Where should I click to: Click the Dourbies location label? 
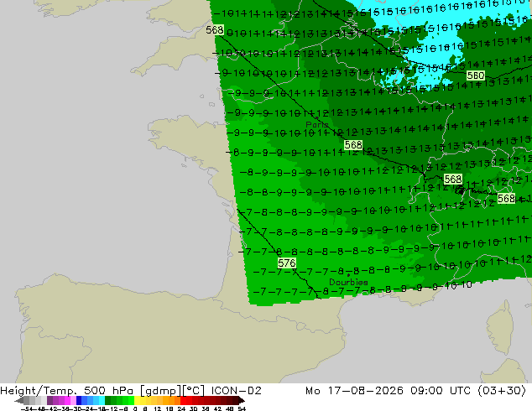coord(348,282)
